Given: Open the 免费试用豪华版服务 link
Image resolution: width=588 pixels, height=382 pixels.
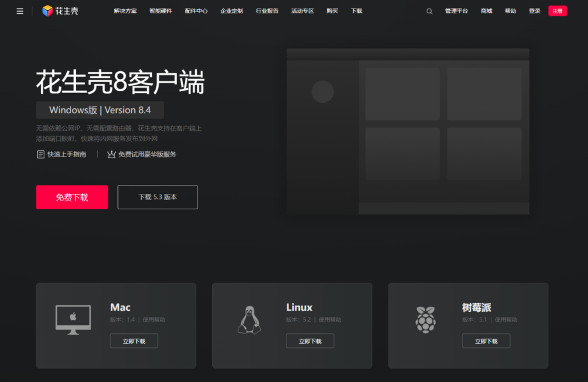Looking at the screenshot, I should coord(147,155).
